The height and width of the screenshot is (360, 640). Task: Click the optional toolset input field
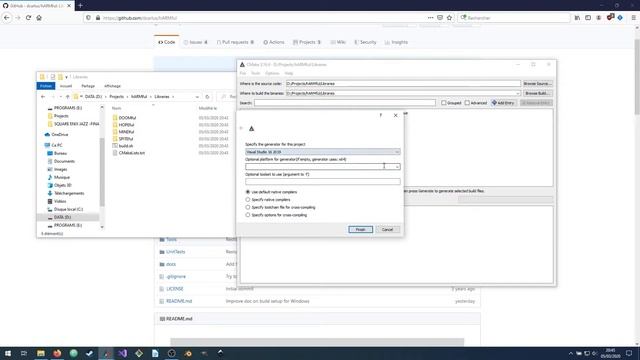pos(322,182)
